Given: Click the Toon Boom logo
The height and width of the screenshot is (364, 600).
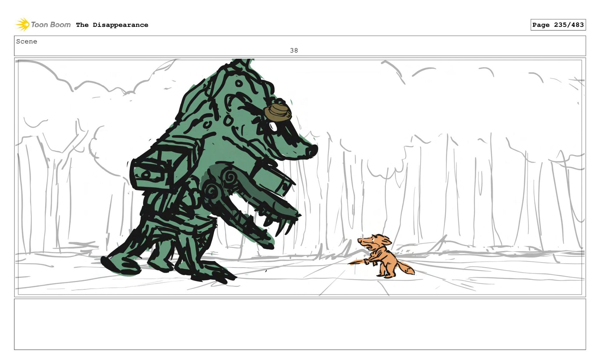Looking at the screenshot, I should pyautogui.click(x=43, y=24).
